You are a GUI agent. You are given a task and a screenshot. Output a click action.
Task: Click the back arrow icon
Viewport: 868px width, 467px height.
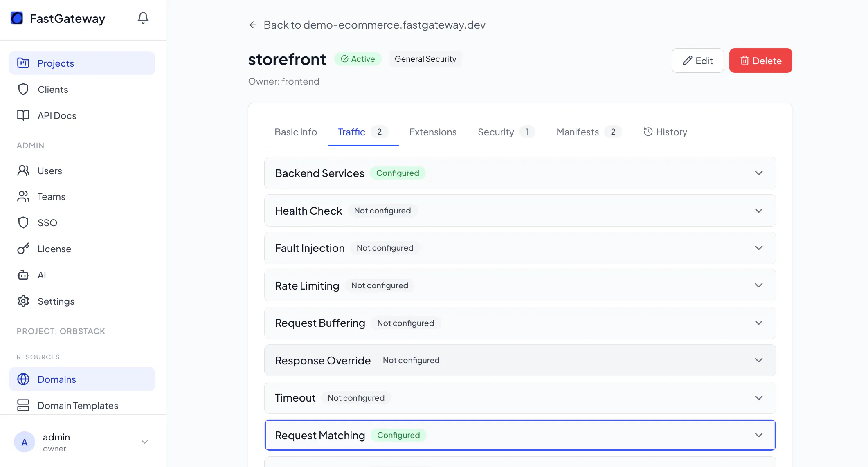click(253, 25)
